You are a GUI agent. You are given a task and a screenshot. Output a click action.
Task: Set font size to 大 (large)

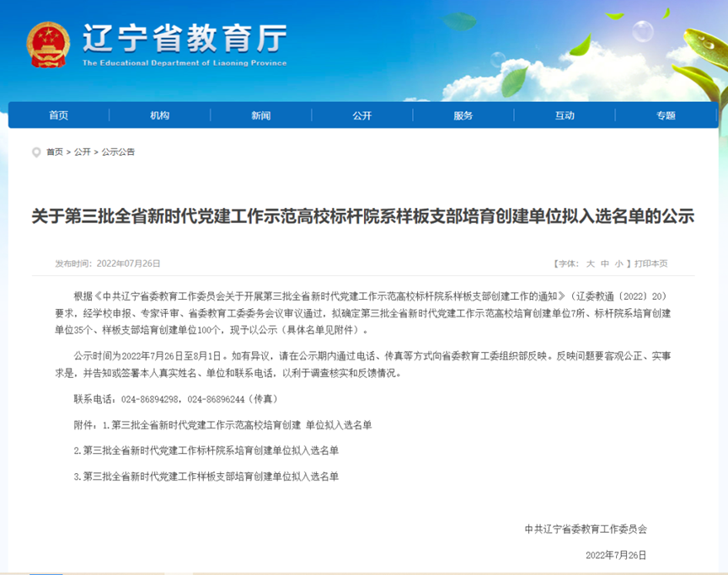pyautogui.click(x=591, y=264)
